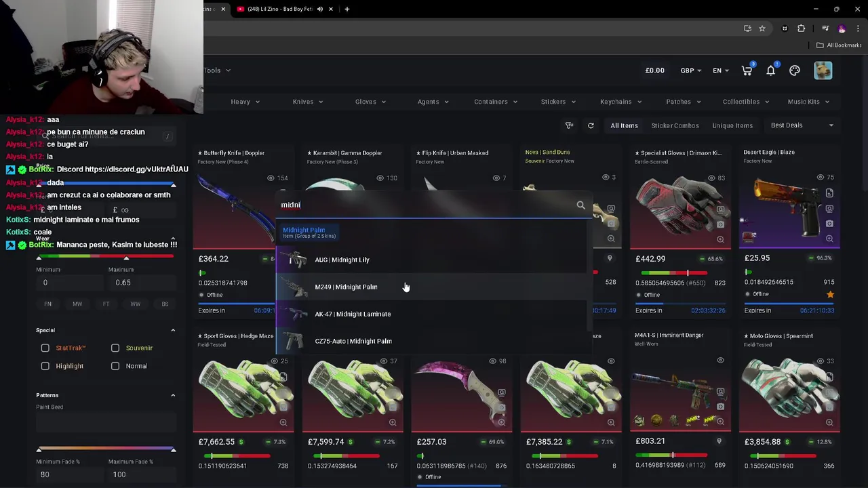Open the shopping cart
Viewport: 868px width, 488px height.
747,70
